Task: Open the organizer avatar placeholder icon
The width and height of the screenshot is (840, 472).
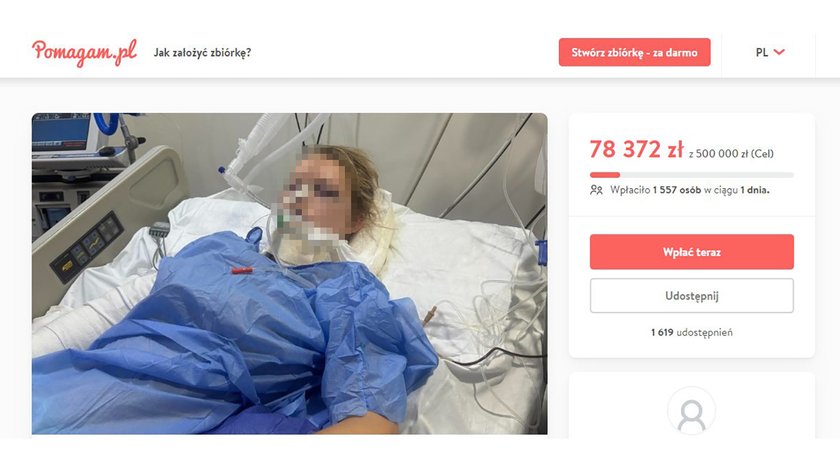Action: [x=692, y=411]
